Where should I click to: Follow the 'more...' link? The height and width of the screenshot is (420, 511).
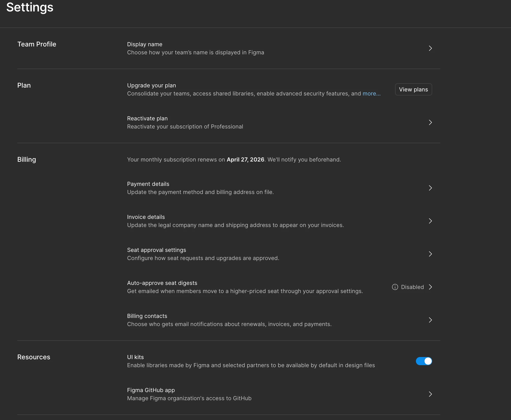[x=371, y=94]
